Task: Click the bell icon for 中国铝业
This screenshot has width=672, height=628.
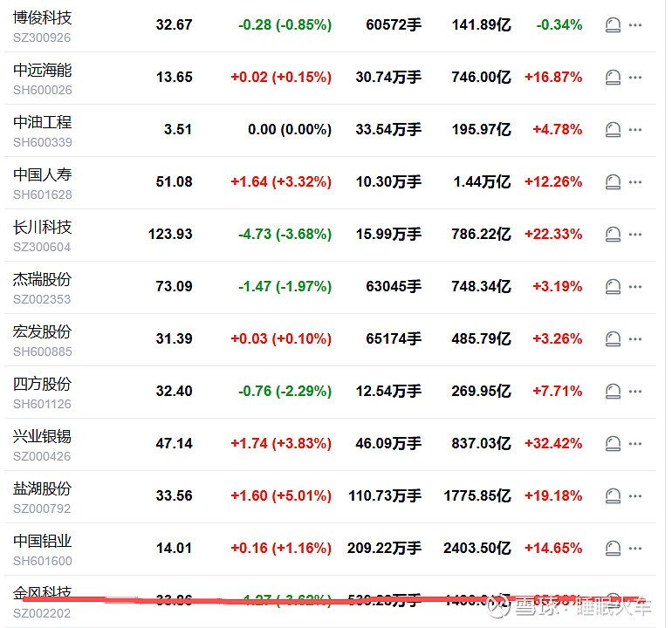Action: (x=613, y=549)
